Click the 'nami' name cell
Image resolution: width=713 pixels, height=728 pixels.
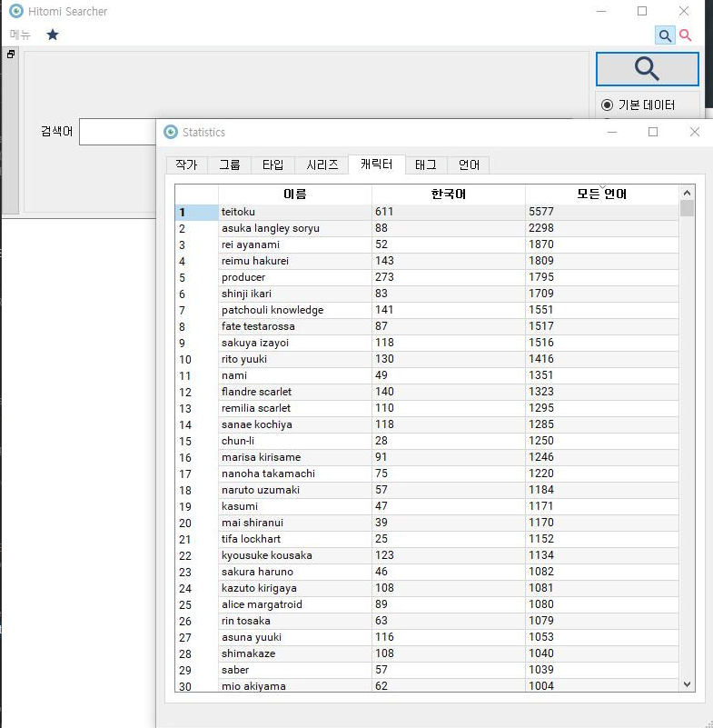295,375
